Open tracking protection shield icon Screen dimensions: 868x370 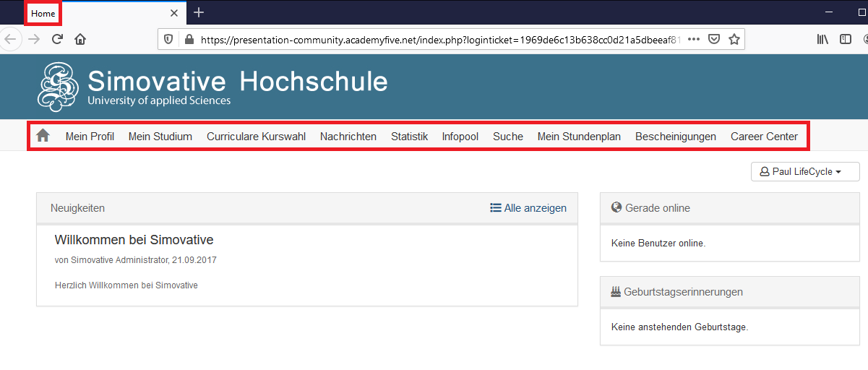[x=168, y=40]
